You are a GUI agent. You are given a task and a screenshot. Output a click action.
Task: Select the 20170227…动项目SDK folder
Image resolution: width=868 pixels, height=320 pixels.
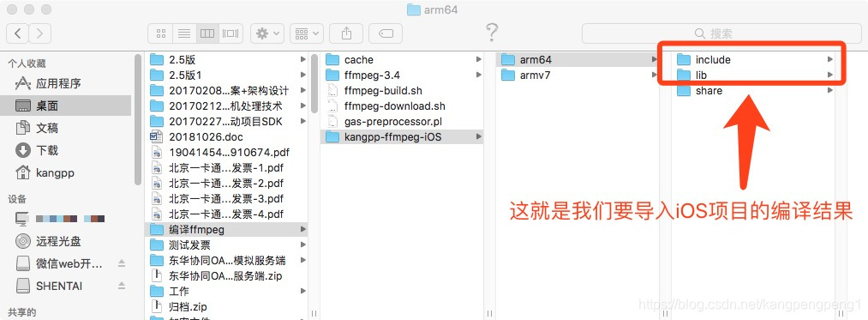click(226, 122)
